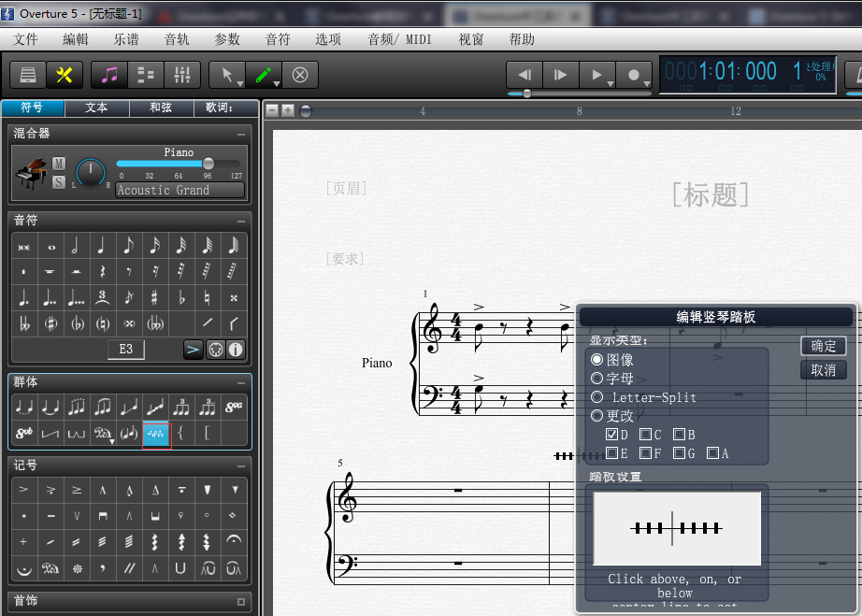Mute the Piano track with M button

coord(59,164)
